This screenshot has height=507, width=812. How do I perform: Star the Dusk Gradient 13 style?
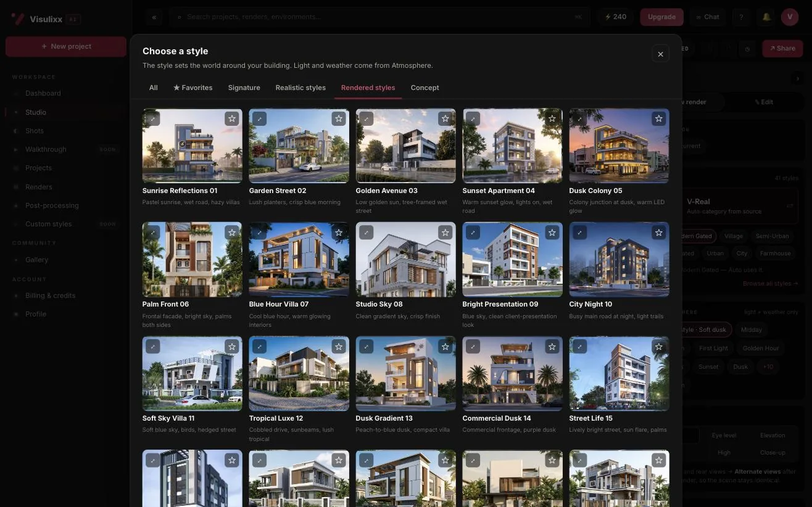445,347
